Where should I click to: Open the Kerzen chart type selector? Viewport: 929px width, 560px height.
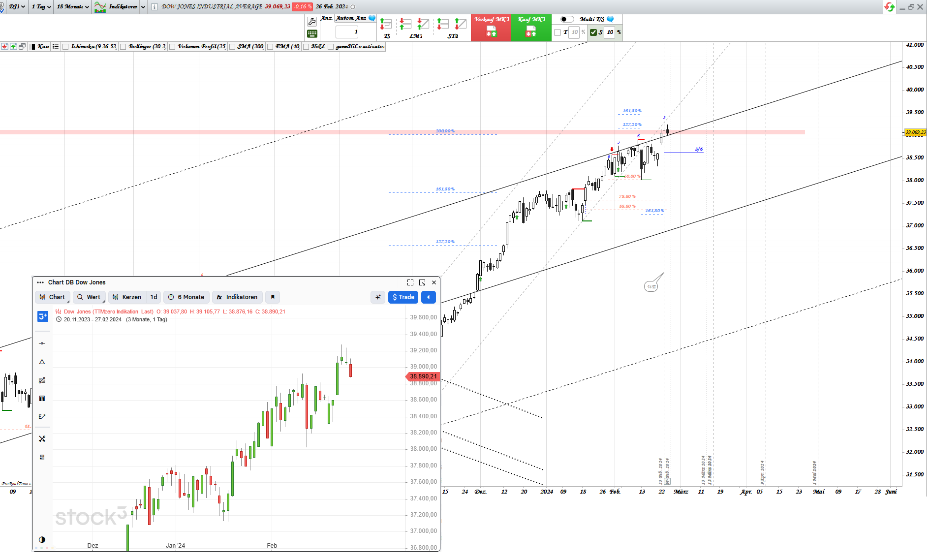pyautogui.click(x=127, y=297)
